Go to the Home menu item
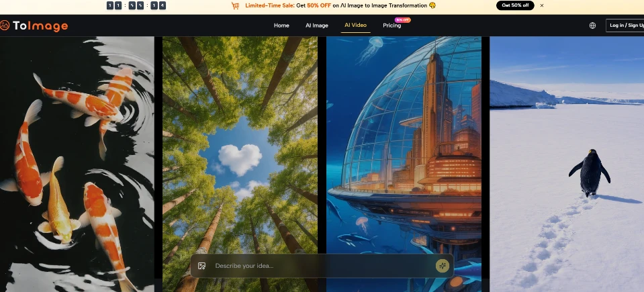644x292 pixels. click(281, 26)
